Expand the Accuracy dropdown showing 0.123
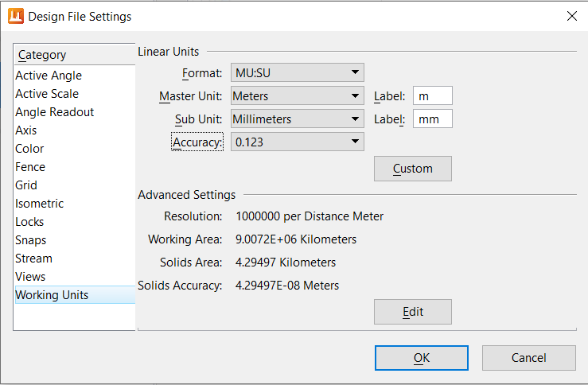 coord(298,142)
